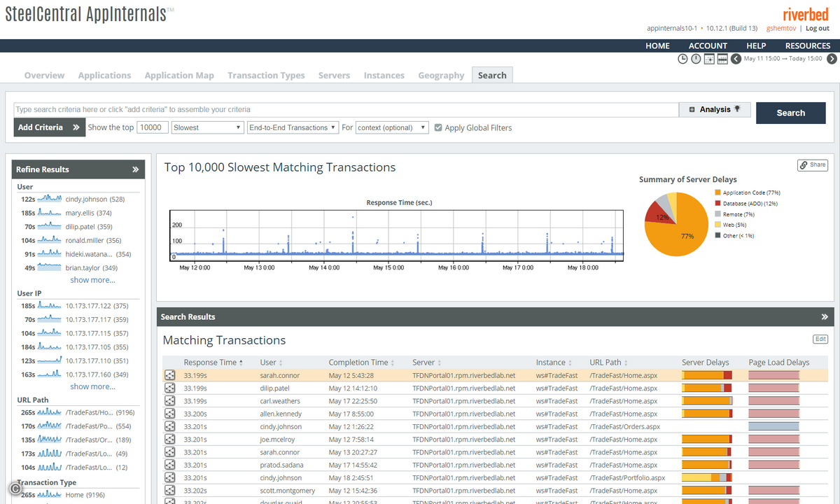Switch to the Overview tab
This screenshot has height=504, width=840.
pyautogui.click(x=44, y=75)
